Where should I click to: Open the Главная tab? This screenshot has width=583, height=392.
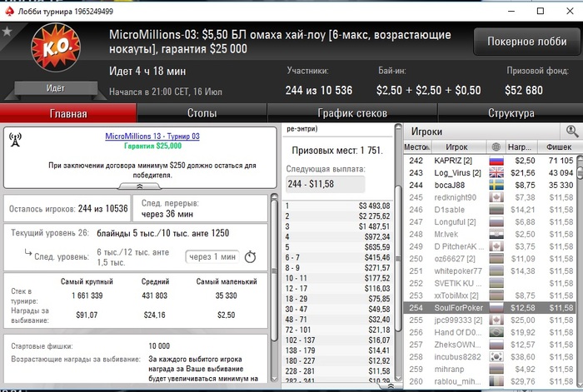(x=68, y=113)
